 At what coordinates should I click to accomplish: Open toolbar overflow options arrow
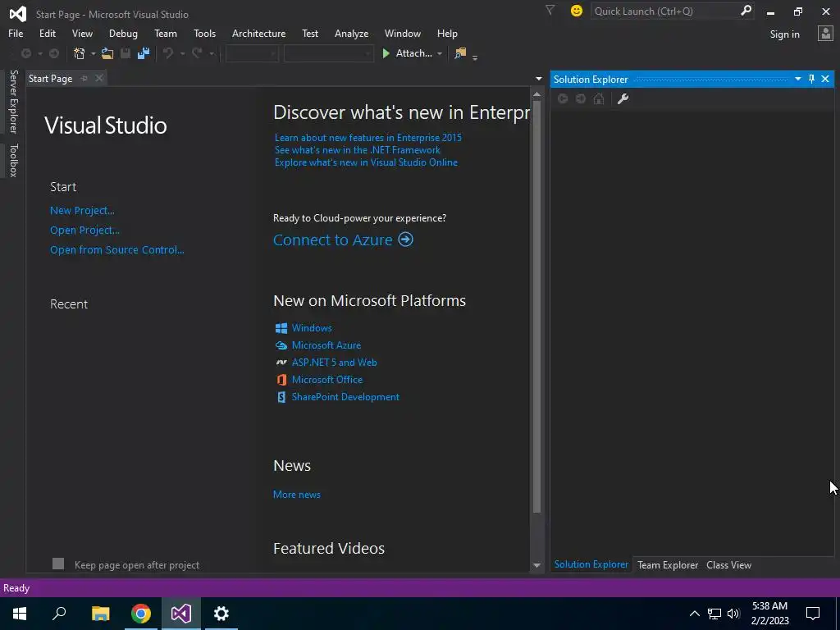tap(475, 57)
